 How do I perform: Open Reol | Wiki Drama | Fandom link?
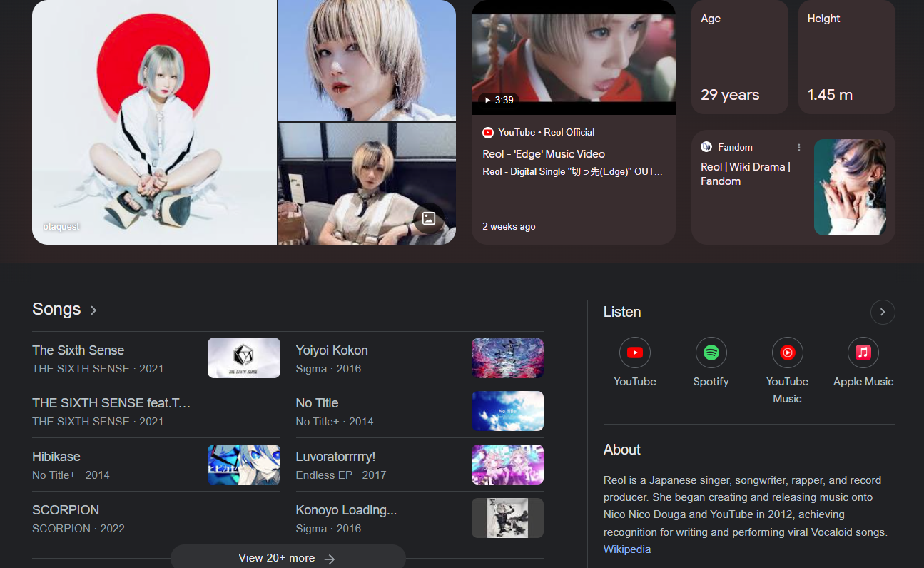point(746,174)
